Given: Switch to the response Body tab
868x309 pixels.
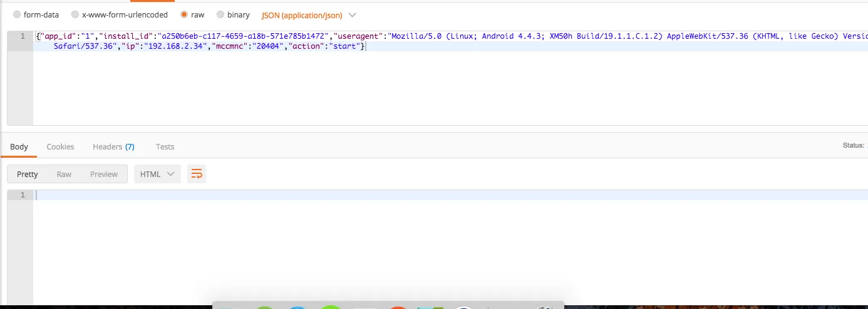Looking at the screenshot, I should [x=19, y=146].
